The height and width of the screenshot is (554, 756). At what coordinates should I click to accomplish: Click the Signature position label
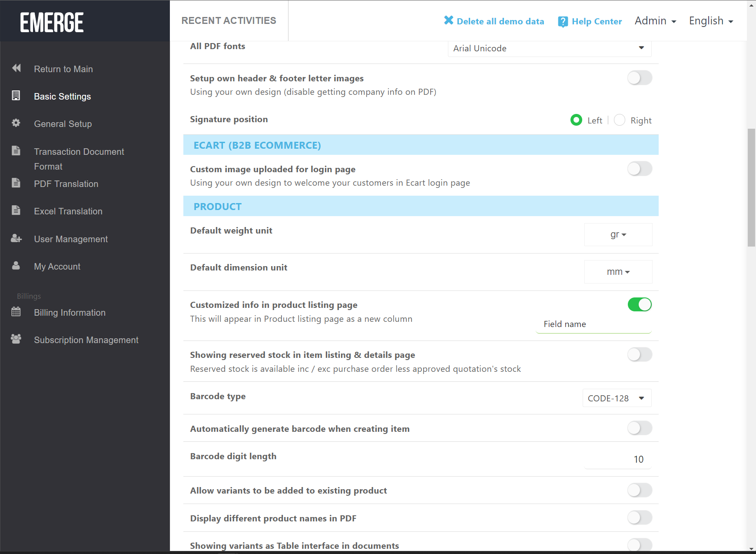pos(229,119)
